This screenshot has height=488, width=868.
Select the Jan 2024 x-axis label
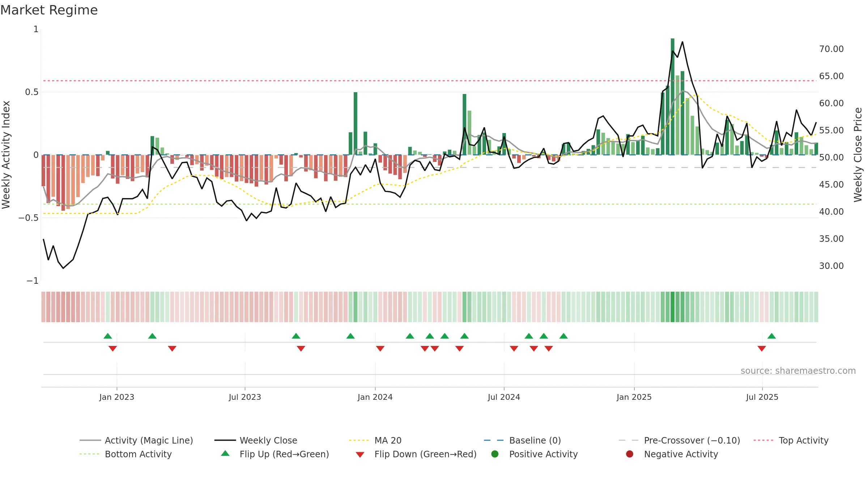(375, 397)
